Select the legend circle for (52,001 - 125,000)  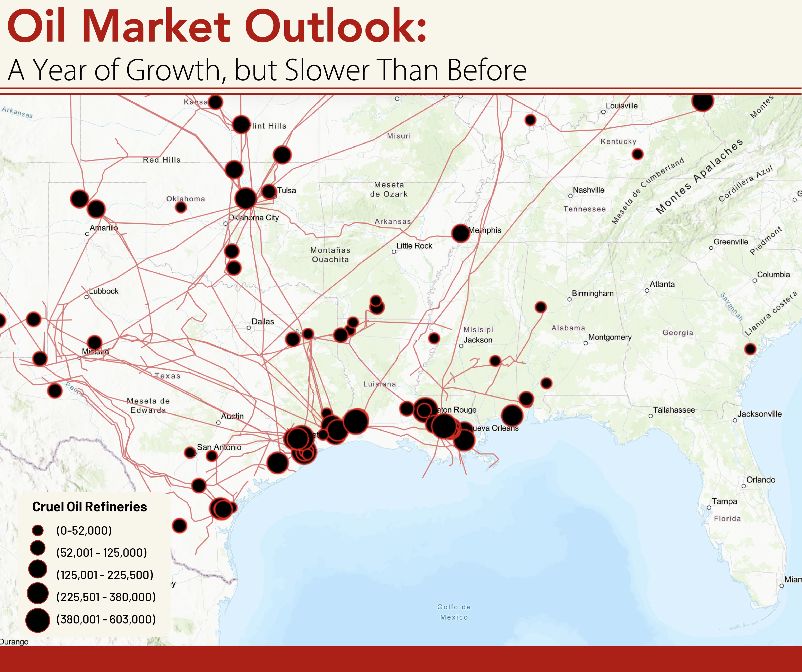pos(38,548)
